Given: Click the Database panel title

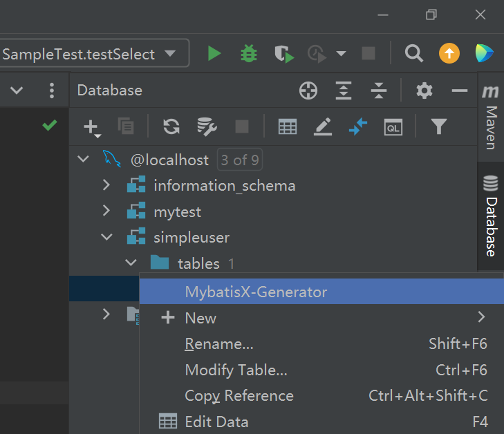Looking at the screenshot, I should point(110,91).
